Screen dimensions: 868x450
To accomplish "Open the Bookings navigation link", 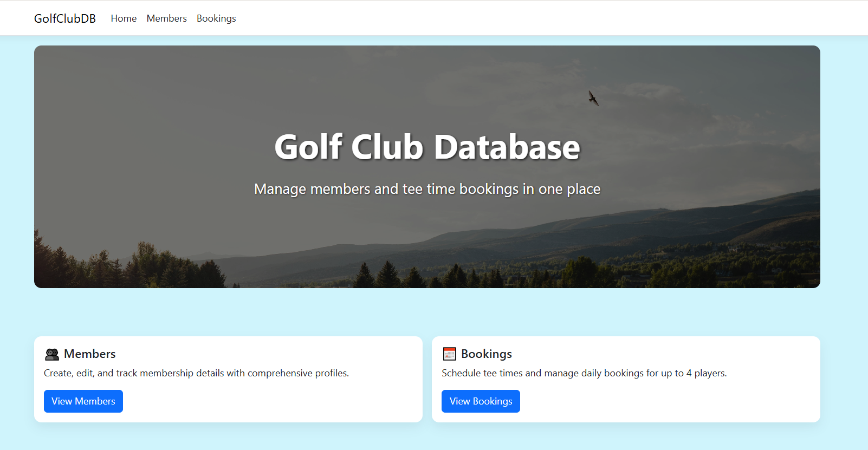I will point(216,18).
